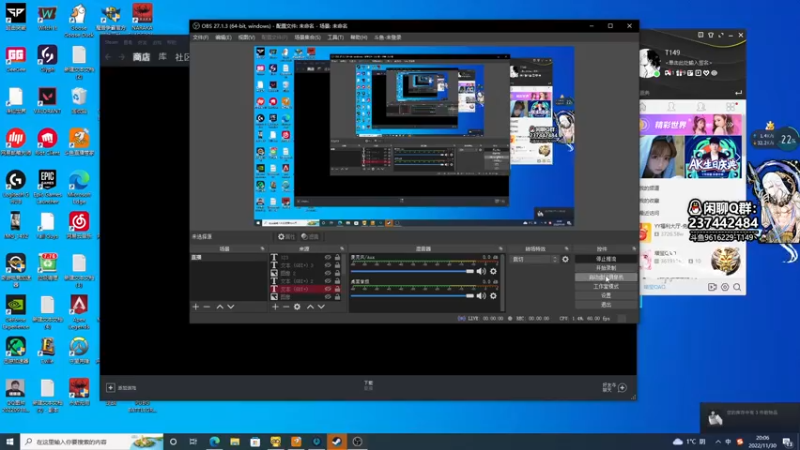Pop out the Audio Mixer dock panel
This screenshot has height=450, width=800.
point(501,249)
